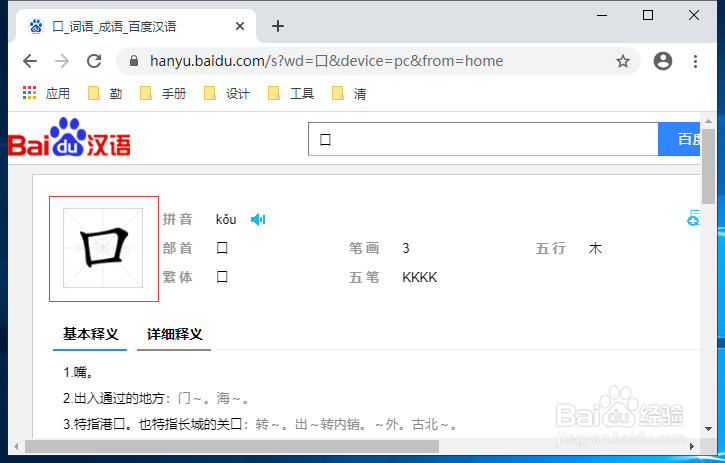Screen dimensions: 725x463
Task: Click the vertical scrollbar thumb
Action: [x=708, y=167]
